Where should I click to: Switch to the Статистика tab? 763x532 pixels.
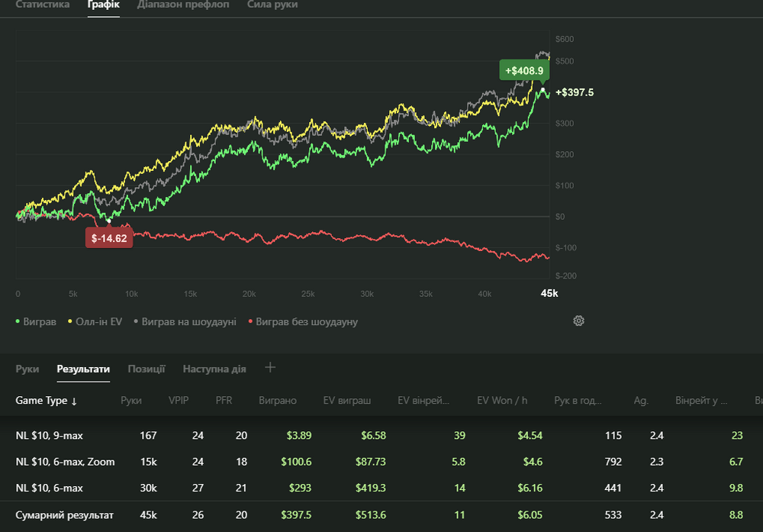(x=43, y=5)
